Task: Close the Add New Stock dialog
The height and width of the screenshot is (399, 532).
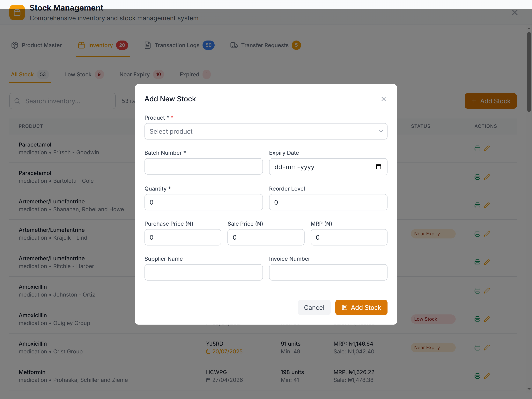Action: [383, 99]
